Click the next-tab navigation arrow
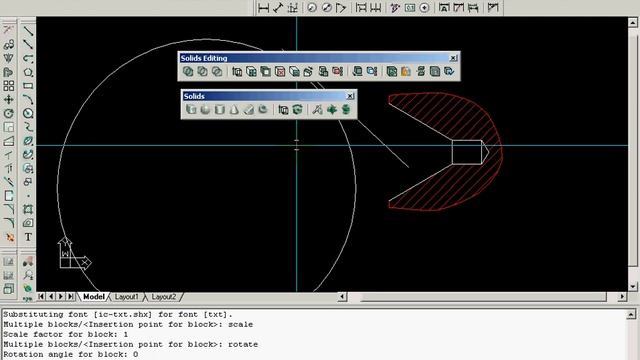This screenshot has height=360, width=640. (x=61, y=296)
